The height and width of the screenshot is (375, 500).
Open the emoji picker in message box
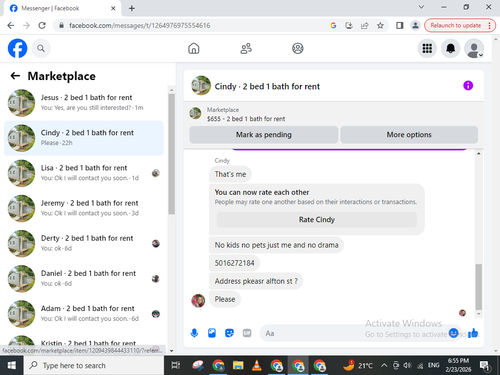453,333
